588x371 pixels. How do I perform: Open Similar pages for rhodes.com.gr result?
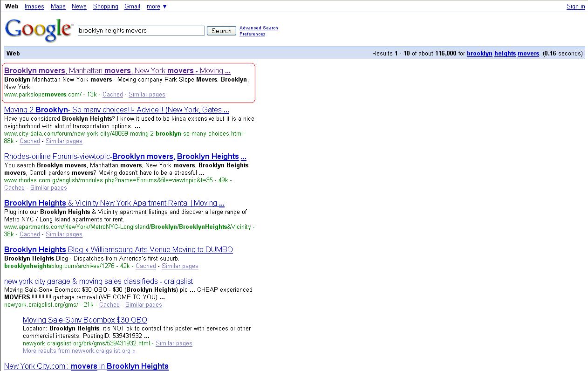point(48,188)
